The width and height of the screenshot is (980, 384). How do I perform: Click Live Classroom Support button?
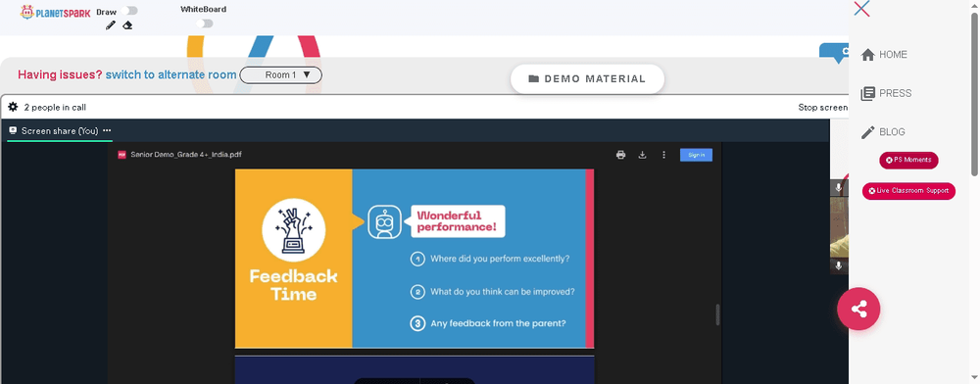click(x=908, y=191)
